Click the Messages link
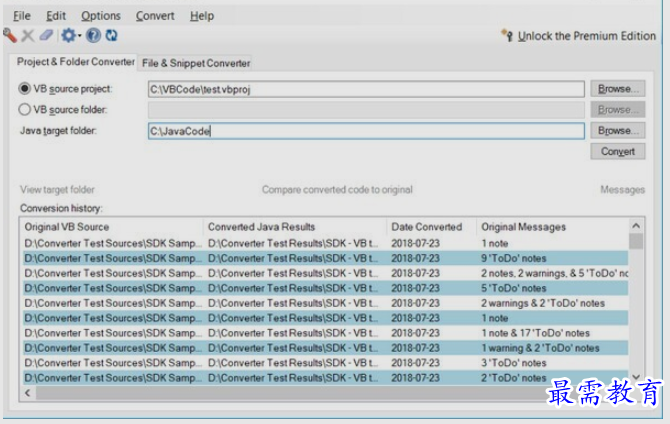This screenshot has width=670, height=424. [x=623, y=189]
